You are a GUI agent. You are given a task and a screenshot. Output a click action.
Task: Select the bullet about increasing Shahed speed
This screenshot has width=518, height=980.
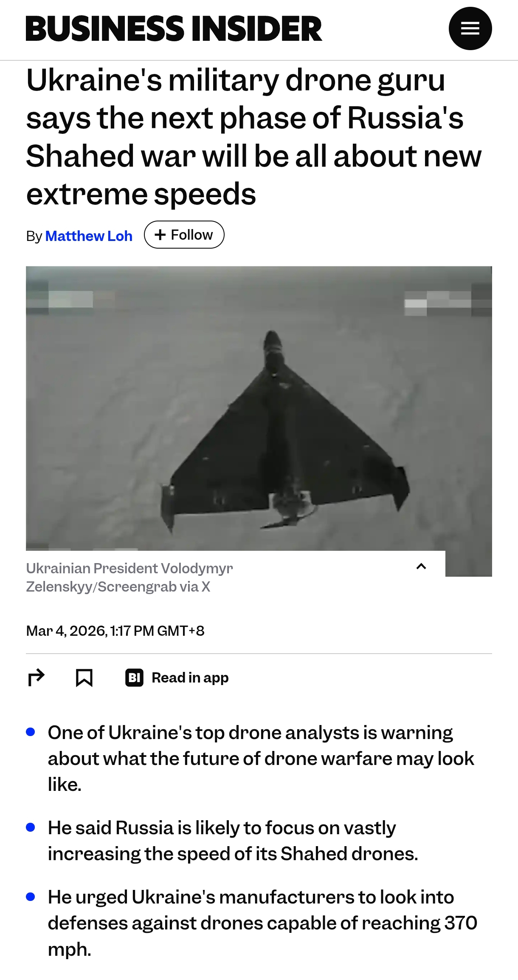click(x=233, y=841)
